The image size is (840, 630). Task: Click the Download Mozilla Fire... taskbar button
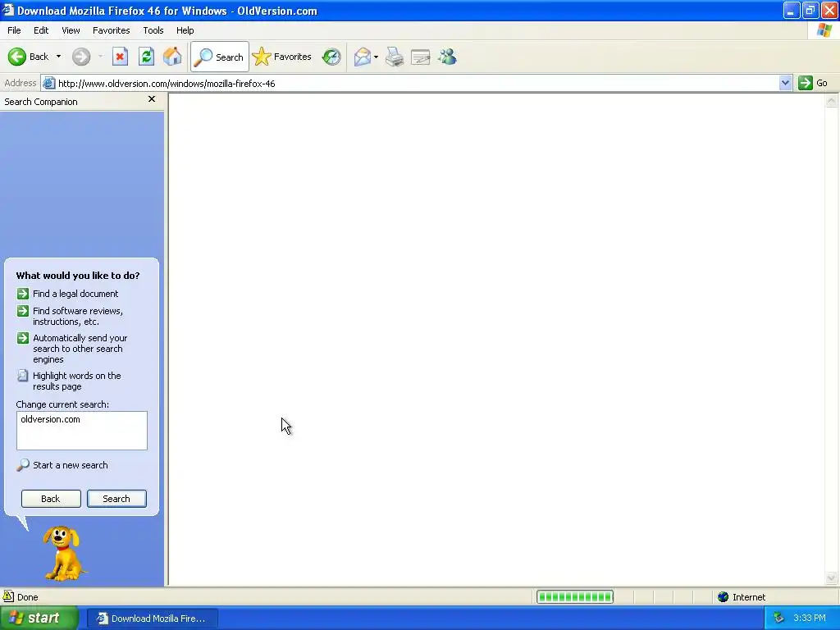152,619
